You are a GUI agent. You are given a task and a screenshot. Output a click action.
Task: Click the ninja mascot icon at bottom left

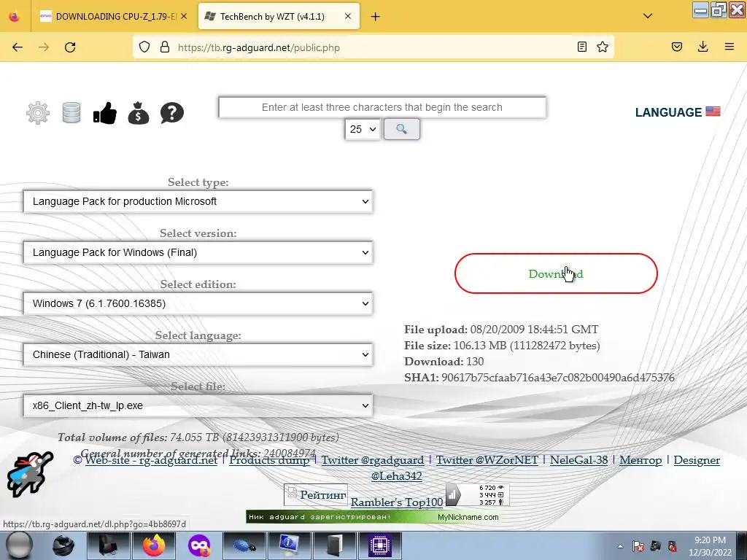(29, 474)
